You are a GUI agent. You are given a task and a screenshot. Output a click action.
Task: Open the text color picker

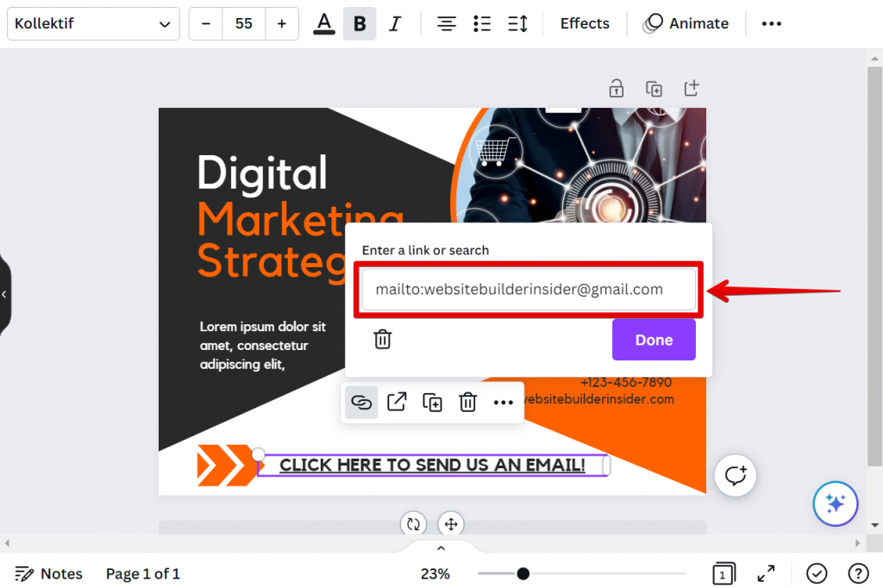[x=323, y=23]
